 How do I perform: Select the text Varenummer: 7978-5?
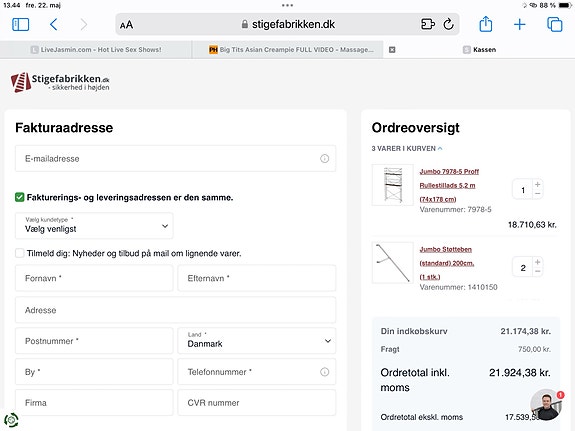[x=455, y=209]
